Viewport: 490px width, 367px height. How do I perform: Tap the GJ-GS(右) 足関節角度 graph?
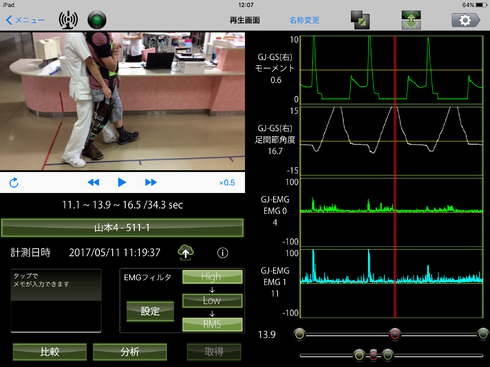(392, 141)
